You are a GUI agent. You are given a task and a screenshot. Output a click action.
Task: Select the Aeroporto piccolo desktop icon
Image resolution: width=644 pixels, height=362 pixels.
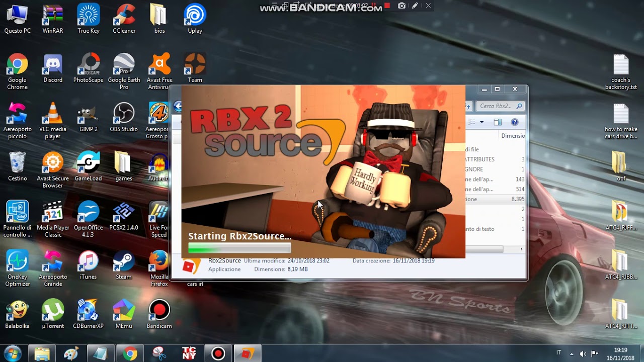click(x=17, y=121)
